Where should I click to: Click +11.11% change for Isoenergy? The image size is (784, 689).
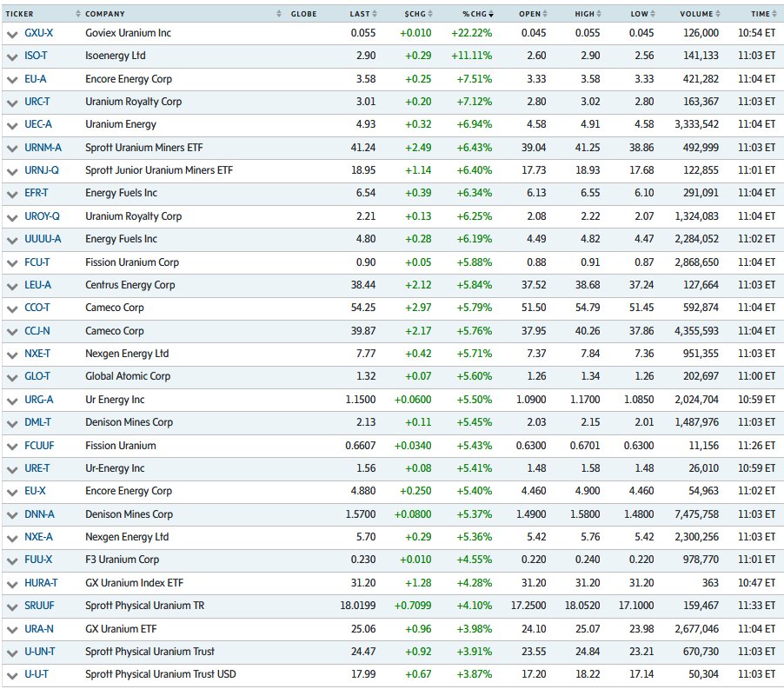pyautogui.click(x=471, y=56)
